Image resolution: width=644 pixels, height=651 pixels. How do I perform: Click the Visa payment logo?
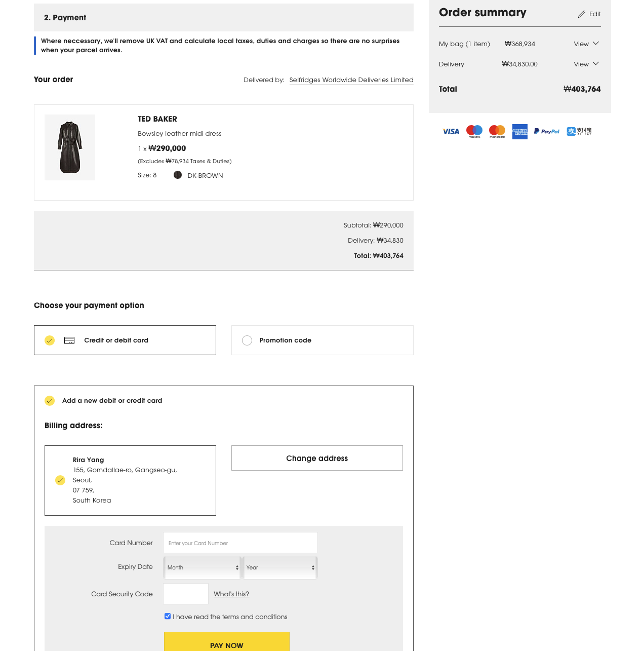(451, 132)
